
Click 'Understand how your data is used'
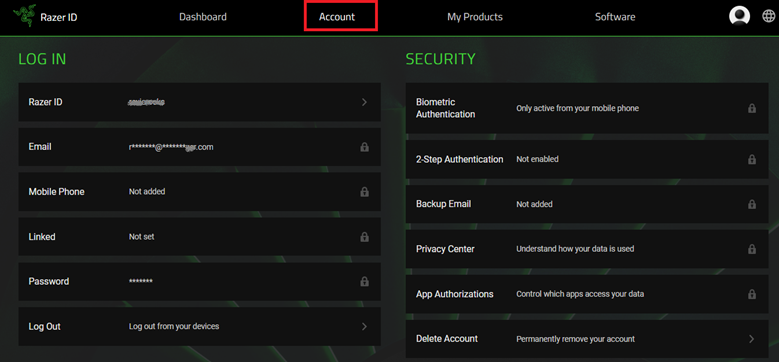575,249
